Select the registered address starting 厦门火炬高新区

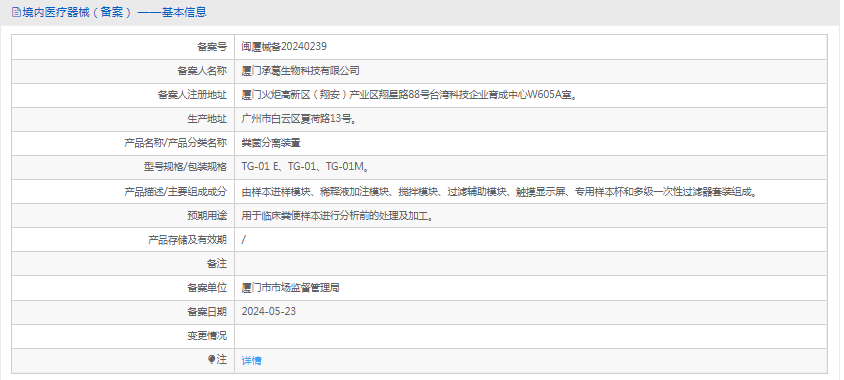click(x=410, y=95)
